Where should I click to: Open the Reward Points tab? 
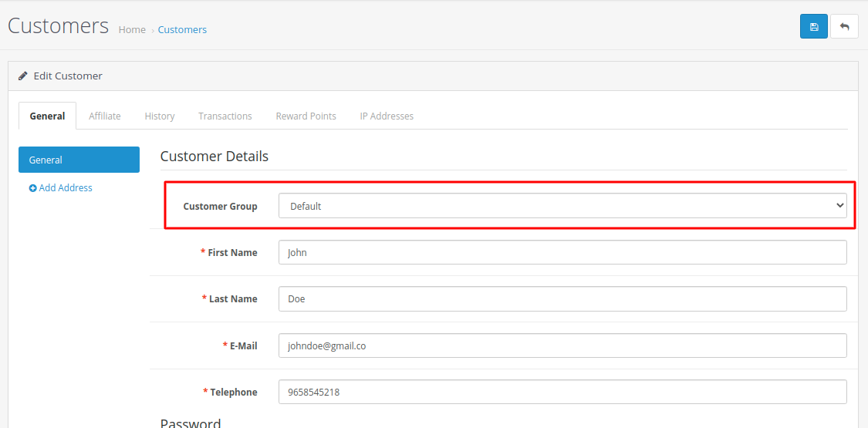point(306,116)
